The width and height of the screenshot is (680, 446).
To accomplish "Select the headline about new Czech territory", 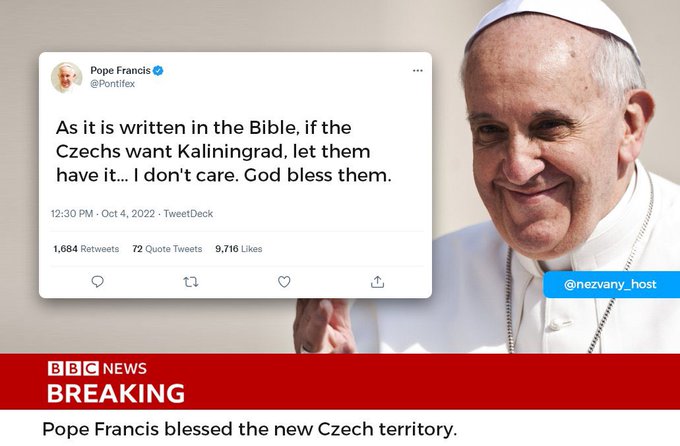I will coord(250,429).
